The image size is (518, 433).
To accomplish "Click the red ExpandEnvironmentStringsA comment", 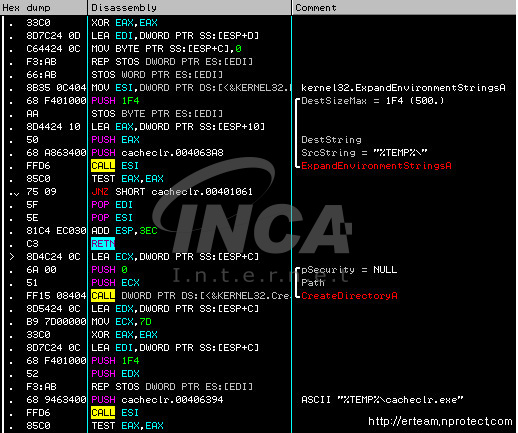I will [x=376, y=166].
